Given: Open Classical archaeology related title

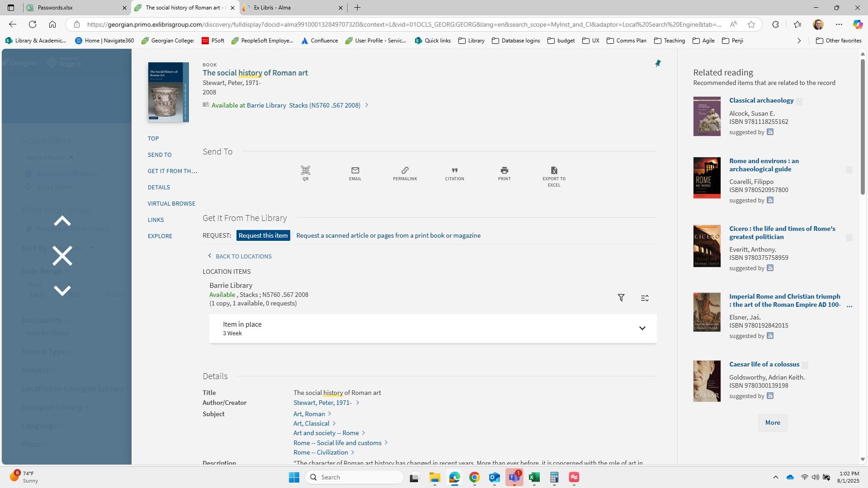Looking at the screenshot, I should coord(761,100).
